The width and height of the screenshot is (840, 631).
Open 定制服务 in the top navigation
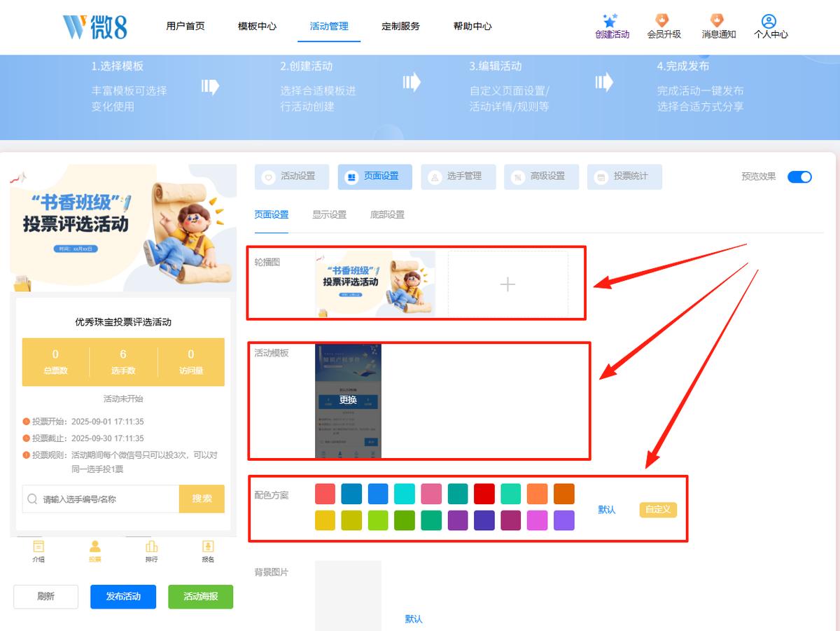pos(400,27)
